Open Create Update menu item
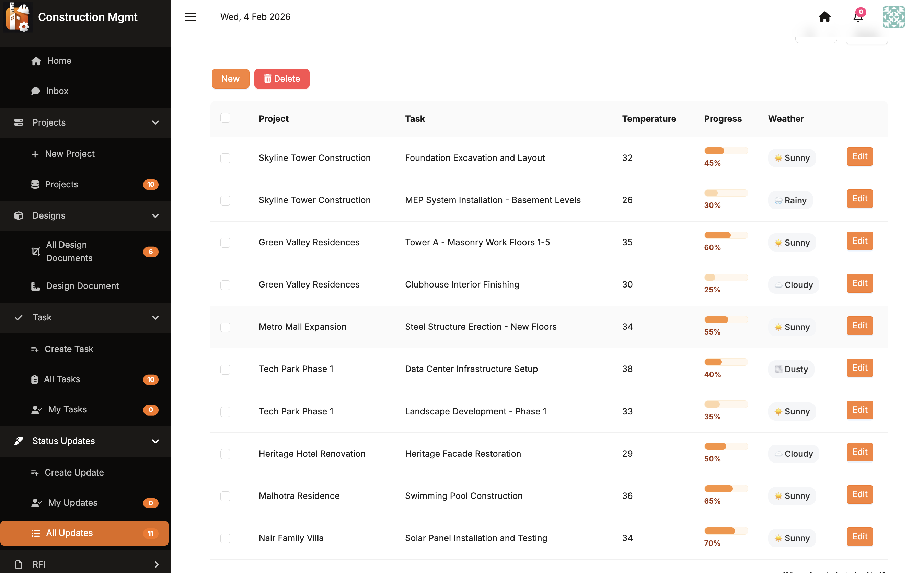The width and height of the screenshot is (924, 573). (74, 472)
